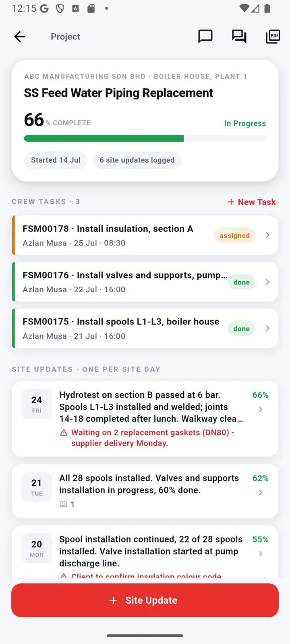Open chevron on 24 FRI site update
Screen dimensions: 290x644
point(261,409)
